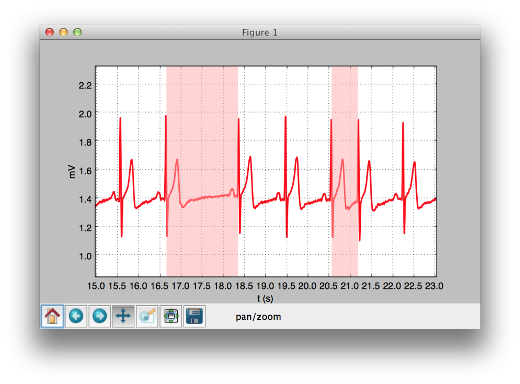Minimize the Figure 1 window
Viewport: 520px width, 384px height.
tap(63, 32)
